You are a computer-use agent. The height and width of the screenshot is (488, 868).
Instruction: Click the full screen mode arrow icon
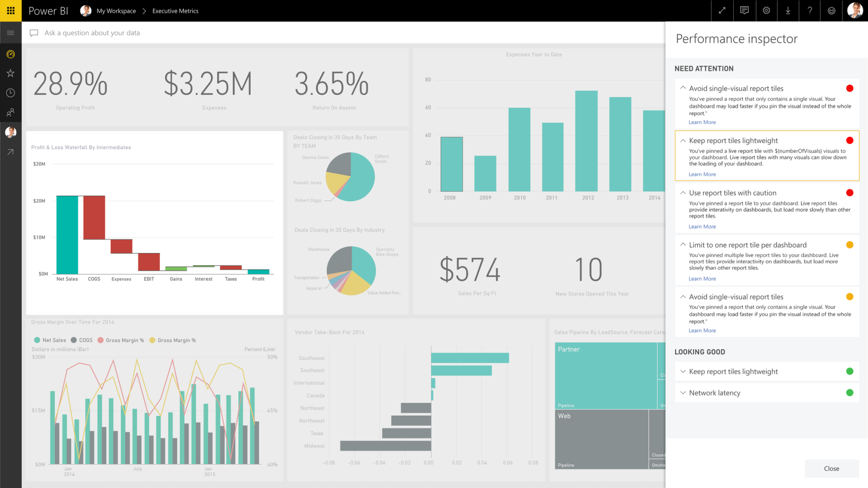click(722, 11)
